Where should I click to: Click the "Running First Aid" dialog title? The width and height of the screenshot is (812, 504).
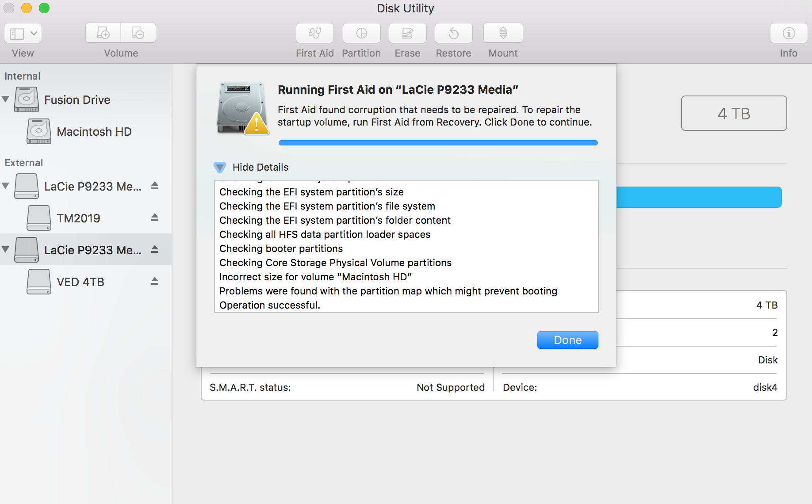pos(398,90)
